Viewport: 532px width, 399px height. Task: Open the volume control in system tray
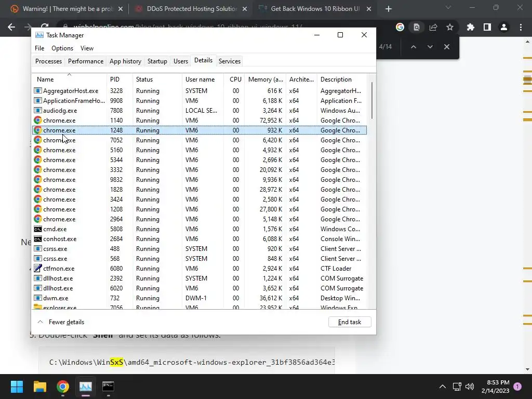point(470,387)
